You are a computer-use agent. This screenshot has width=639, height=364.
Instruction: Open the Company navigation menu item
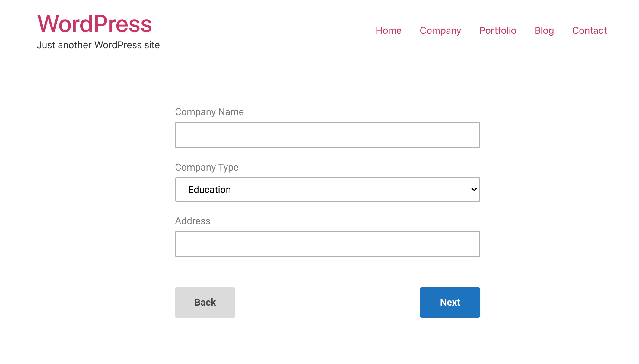440,30
